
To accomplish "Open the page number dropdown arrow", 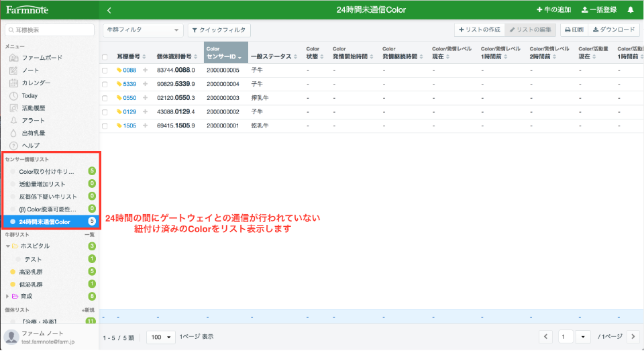I will (583, 337).
